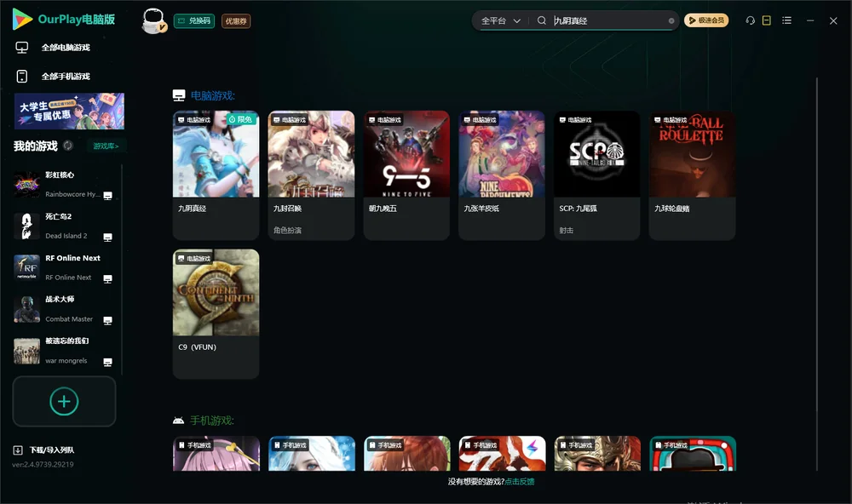Image resolution: width=852 pixels, height=504 pixels.
Task: Select 彩虹核心 Rainbowcore in my games
Action: [x=64, y=185]
